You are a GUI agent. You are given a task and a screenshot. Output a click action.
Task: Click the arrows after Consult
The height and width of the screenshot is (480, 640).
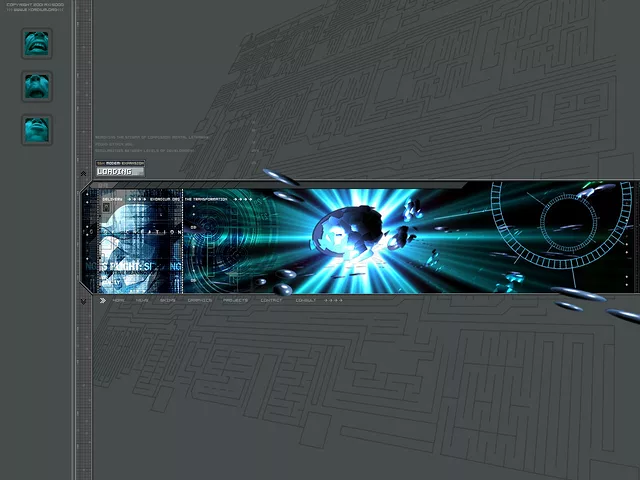pyautogui.click(x=333, y=300)
